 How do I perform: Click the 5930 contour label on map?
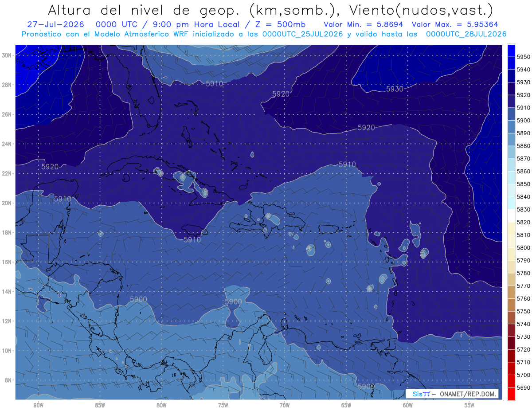tap(395, 89)
